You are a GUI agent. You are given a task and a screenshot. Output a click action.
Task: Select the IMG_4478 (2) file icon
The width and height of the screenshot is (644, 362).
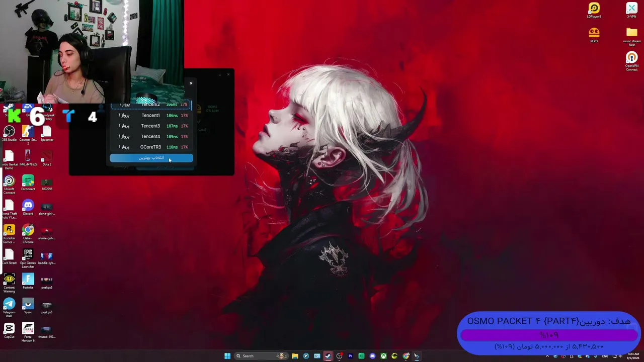click(28, 158)
